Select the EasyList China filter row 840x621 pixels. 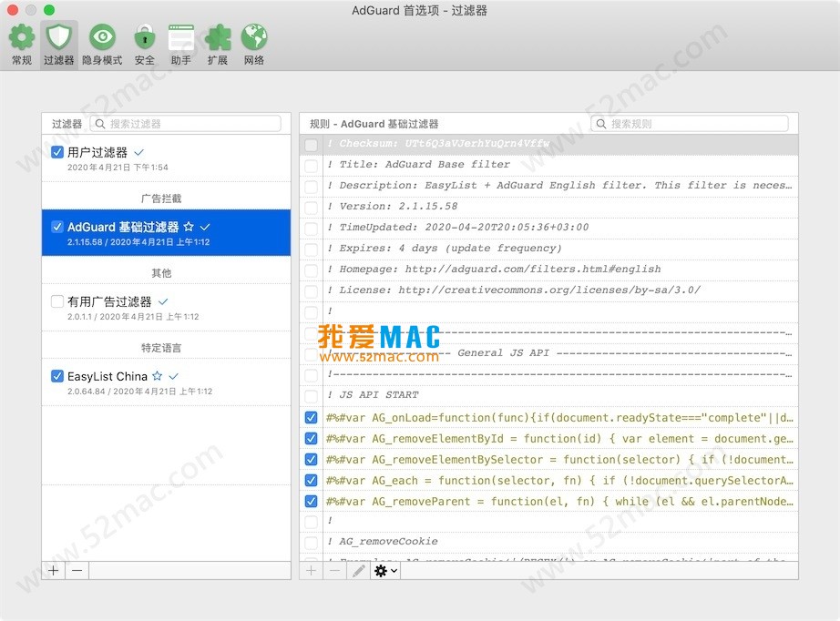[x=166, y=382]
